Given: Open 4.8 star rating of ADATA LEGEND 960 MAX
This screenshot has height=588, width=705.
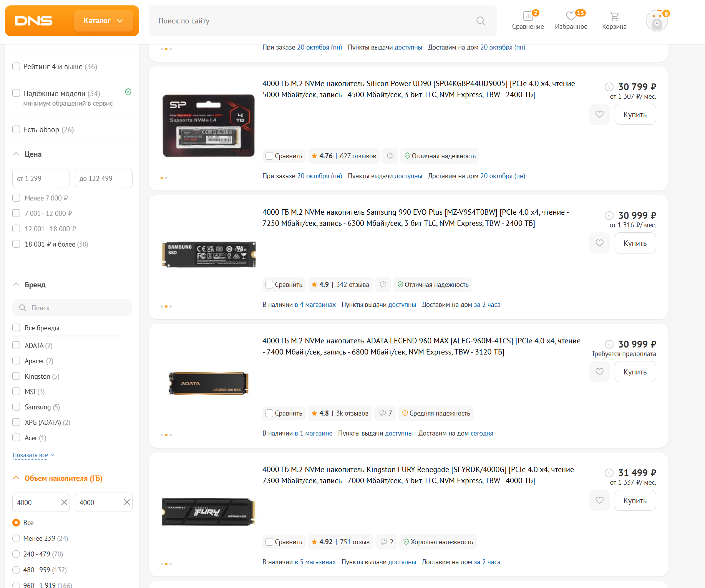Looking at the screenshot, I should (x=340, y=413).
